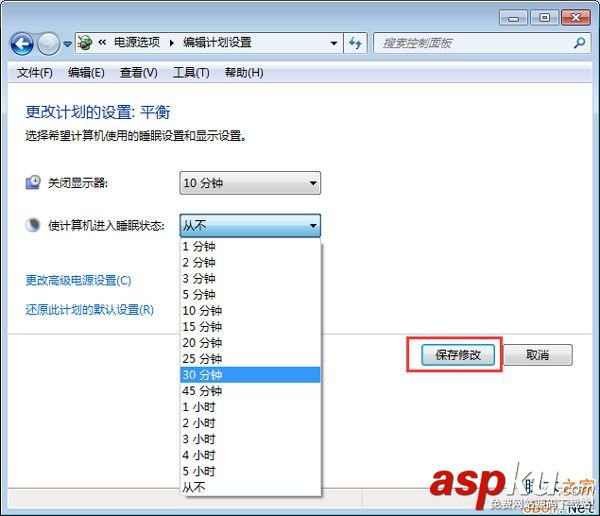Screen dimensions: 600x516
Task: Click the magnifier search icon
Action: (580, 42)
